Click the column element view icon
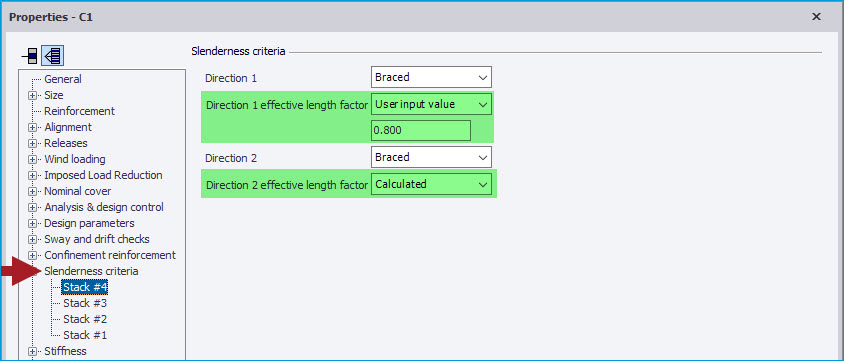 [x=31, y=55]
